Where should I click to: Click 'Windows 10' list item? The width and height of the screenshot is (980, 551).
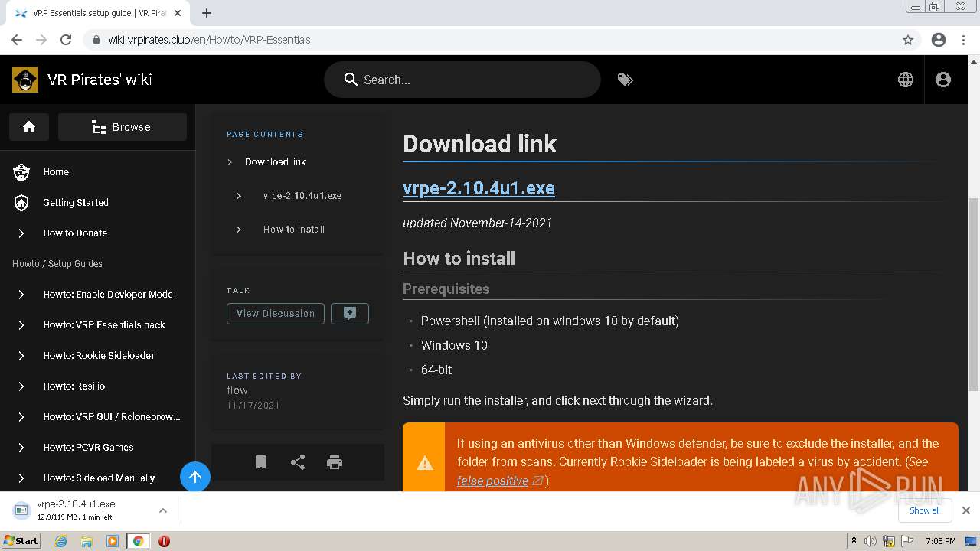click(x=454, y=346)
